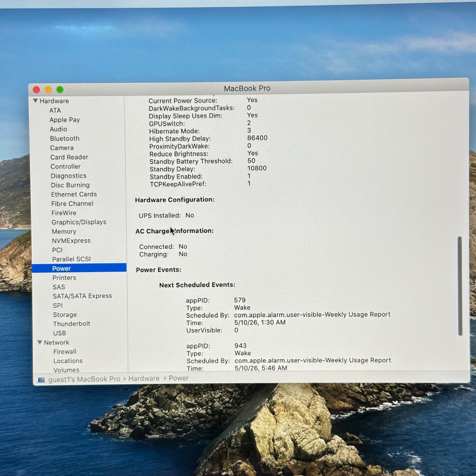Screen dimensions: 476x476
Task: Click the Hardware Configuration heading
Action: click(175, 200)
